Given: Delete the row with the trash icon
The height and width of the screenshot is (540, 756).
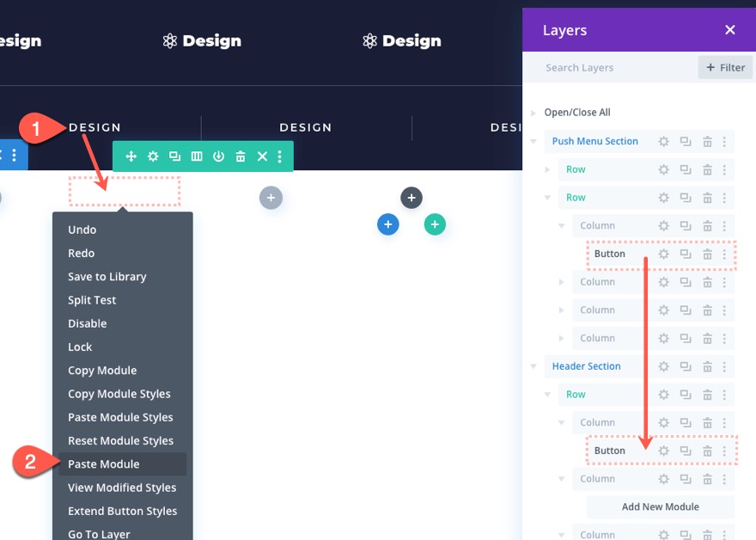Looking at the screenshot, I should point(241,156).
